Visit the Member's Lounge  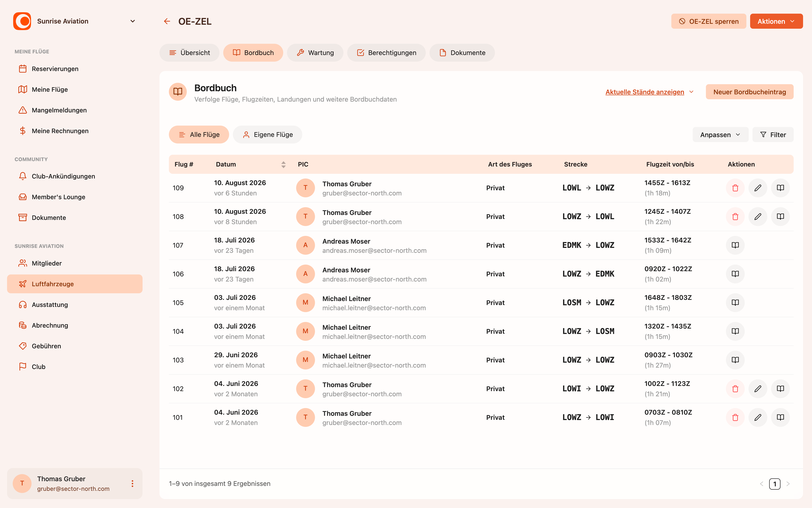coord(75,197)
